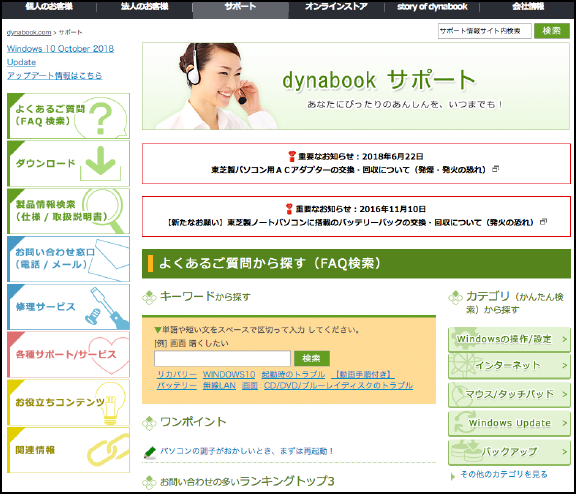Click the dynabook.com breadcrumb link
Image resolution: width=576 pixels, height=494 pixels.
(x=29, y=33)
